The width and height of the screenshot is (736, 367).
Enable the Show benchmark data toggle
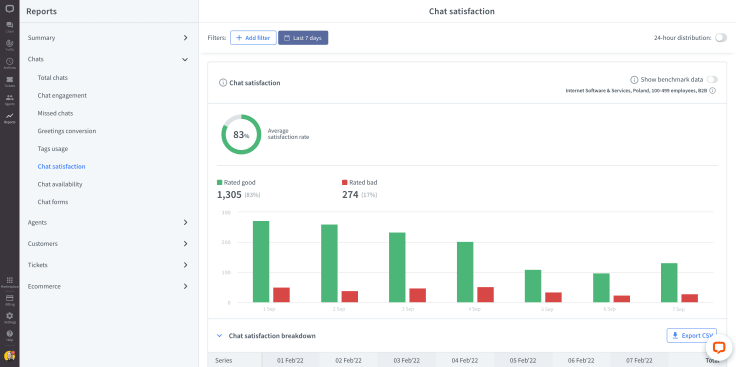(x=712, y=80)
